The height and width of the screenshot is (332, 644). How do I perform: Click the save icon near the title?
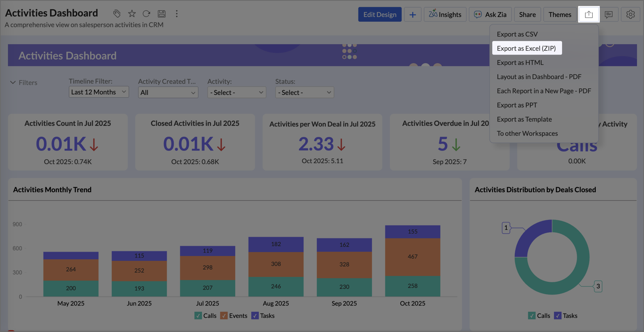161,14
